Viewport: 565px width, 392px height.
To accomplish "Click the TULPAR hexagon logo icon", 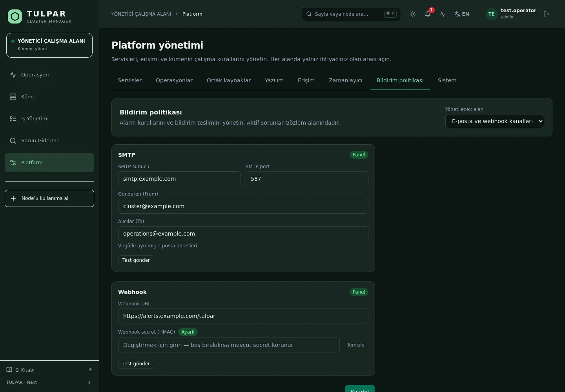I will coord(15,16).
